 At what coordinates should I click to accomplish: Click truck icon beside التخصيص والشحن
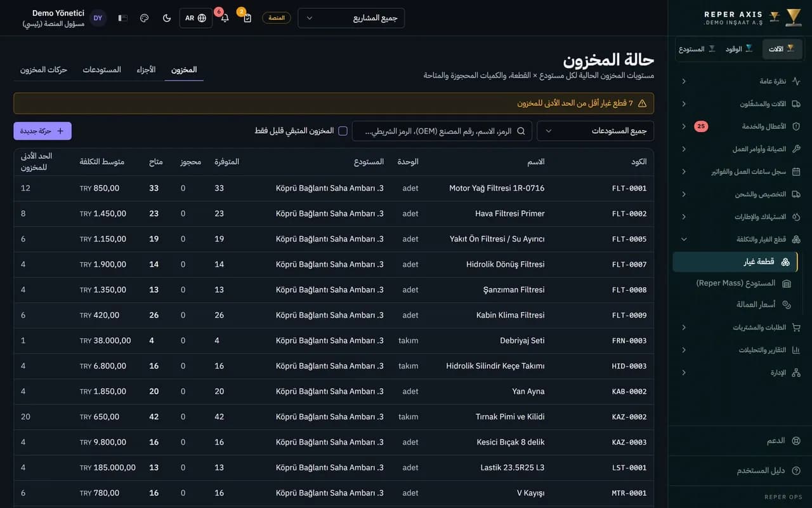tap(796, 194)
